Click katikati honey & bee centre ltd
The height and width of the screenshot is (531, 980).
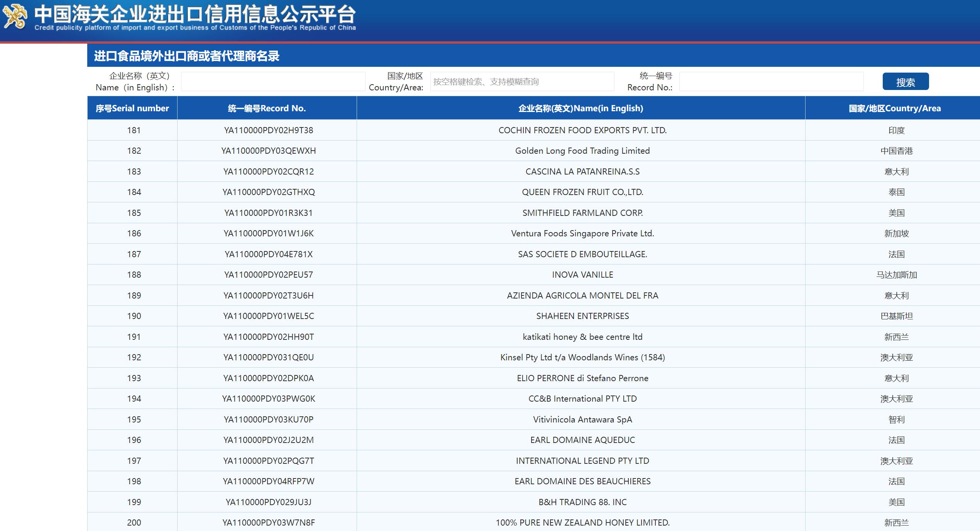pyautogui.click(x=582, y=337)
